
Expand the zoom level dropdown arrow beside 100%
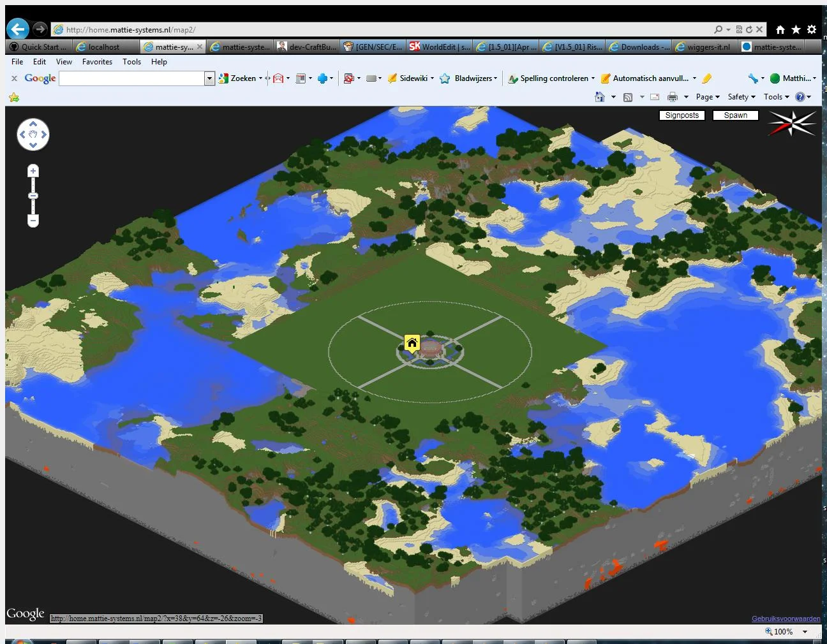(x=805, y=632)
